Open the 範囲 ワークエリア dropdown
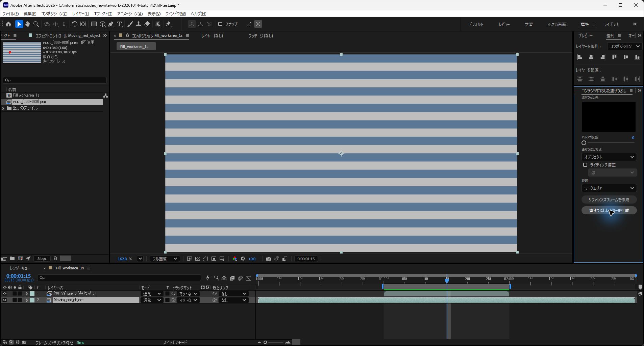This screenshot has height=346, width=644. point(609,188)
